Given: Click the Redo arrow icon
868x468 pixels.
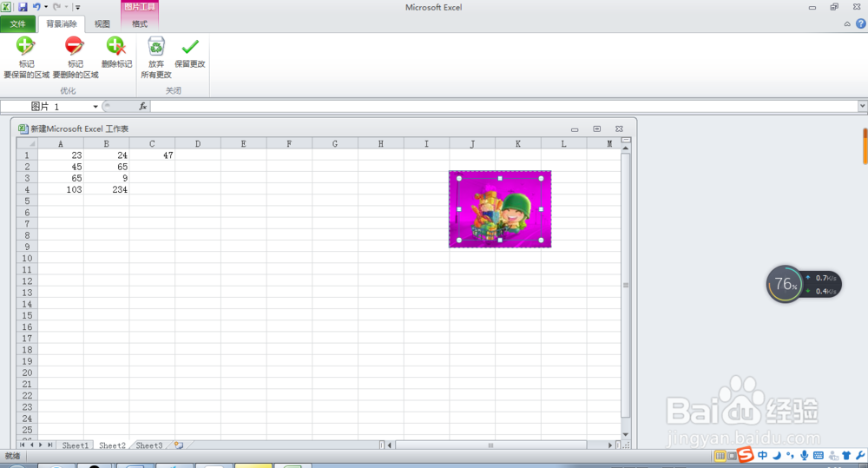Looking at the screenshot, I should [x=56, y=7].
